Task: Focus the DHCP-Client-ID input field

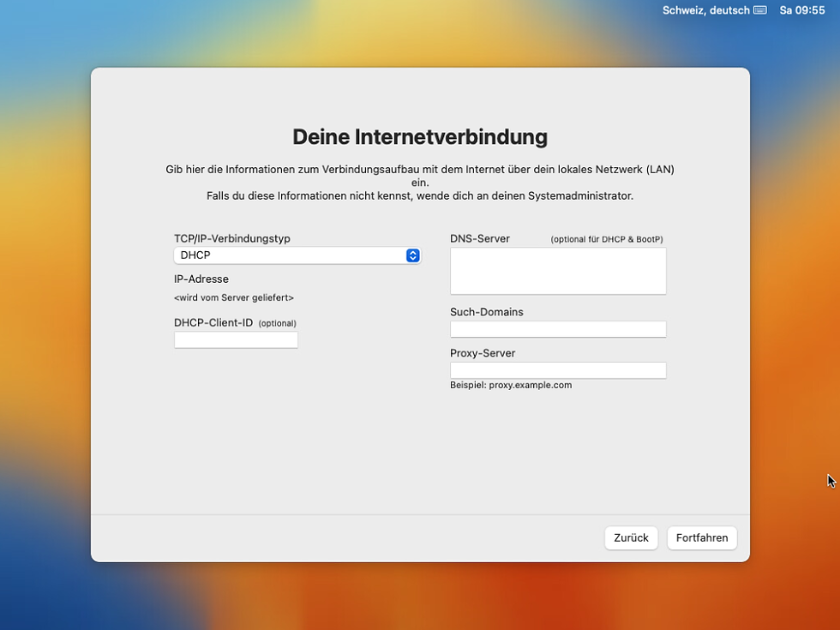Action: click(236, 339)
